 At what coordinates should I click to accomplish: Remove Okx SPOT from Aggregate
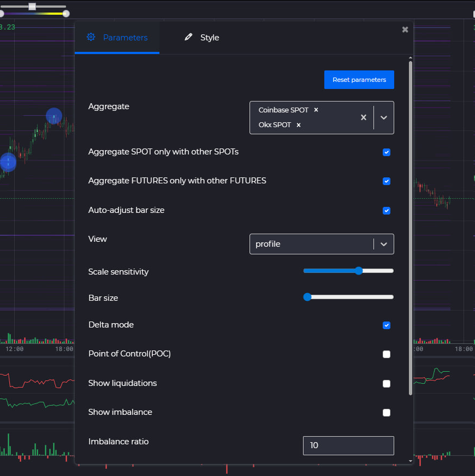click(299, 125)
